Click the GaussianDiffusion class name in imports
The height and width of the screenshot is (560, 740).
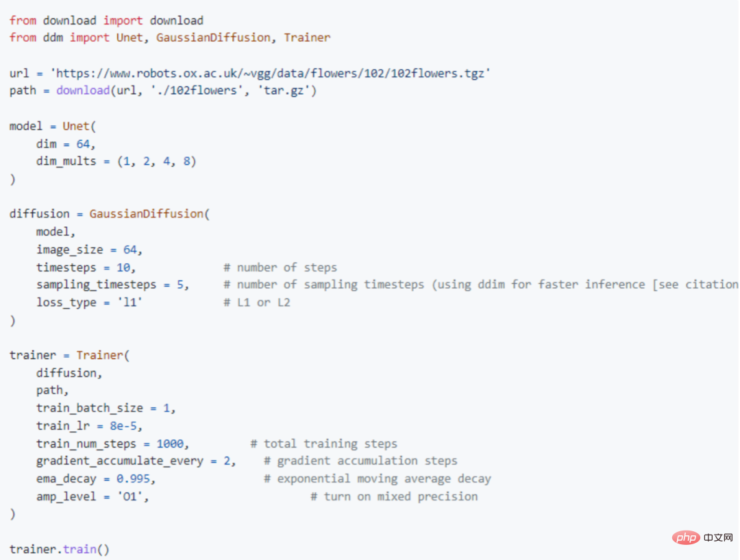pos(213,37)
